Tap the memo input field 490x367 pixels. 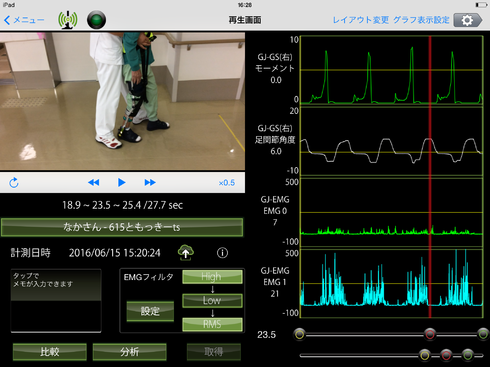56,301
